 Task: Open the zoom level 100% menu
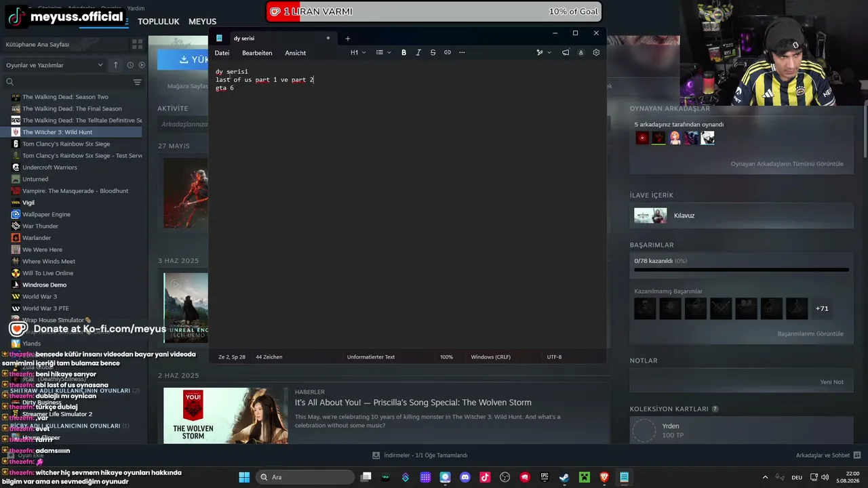coord(446,357)
